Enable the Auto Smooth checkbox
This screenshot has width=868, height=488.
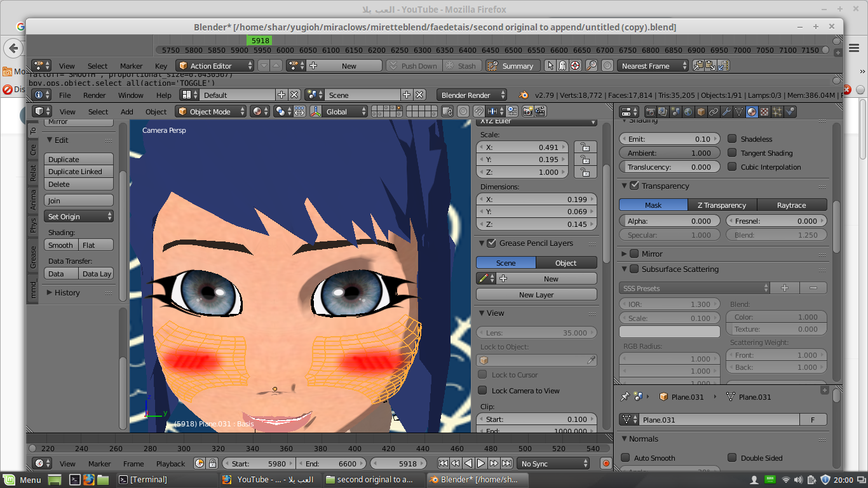tap(625, 457)
